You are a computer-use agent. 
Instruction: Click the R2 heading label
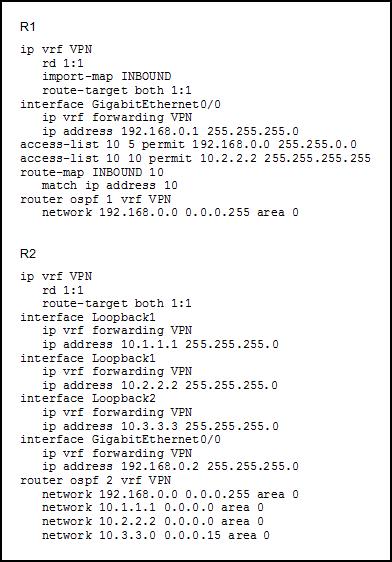pos(28,254)
